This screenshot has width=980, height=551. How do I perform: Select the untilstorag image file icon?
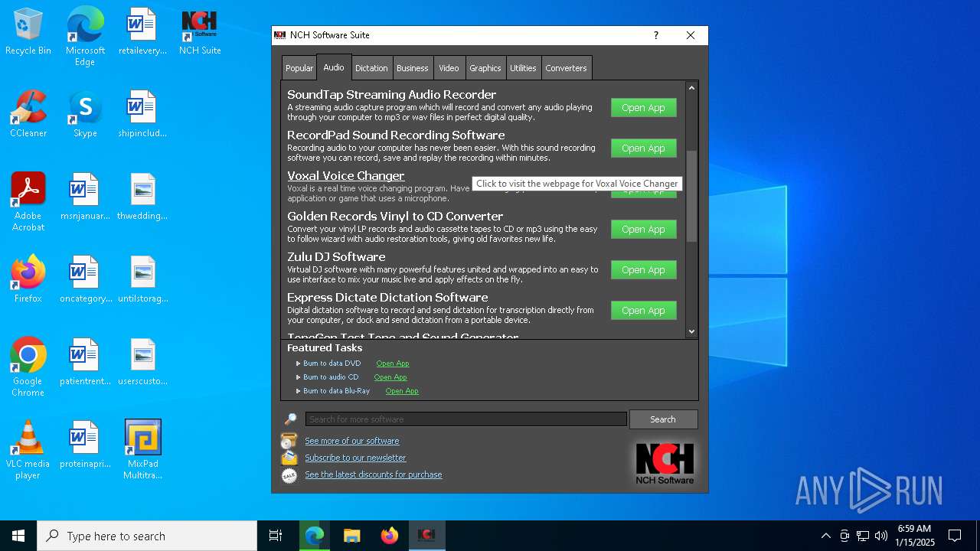coord(142,280)
